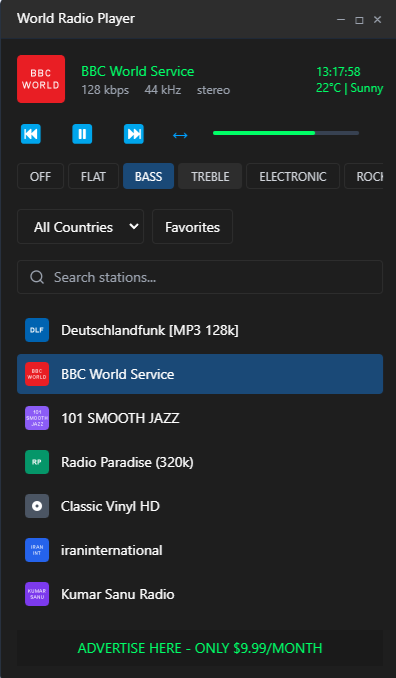Click the BBC World Service now-playing title
Image resolution: width=396 pixels, height=678 pixels.
[x=137, y=71]
